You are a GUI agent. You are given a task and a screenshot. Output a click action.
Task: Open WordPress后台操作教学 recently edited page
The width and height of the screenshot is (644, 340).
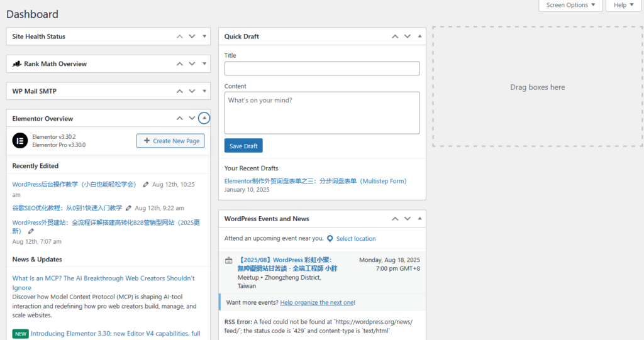pos(74,184)
